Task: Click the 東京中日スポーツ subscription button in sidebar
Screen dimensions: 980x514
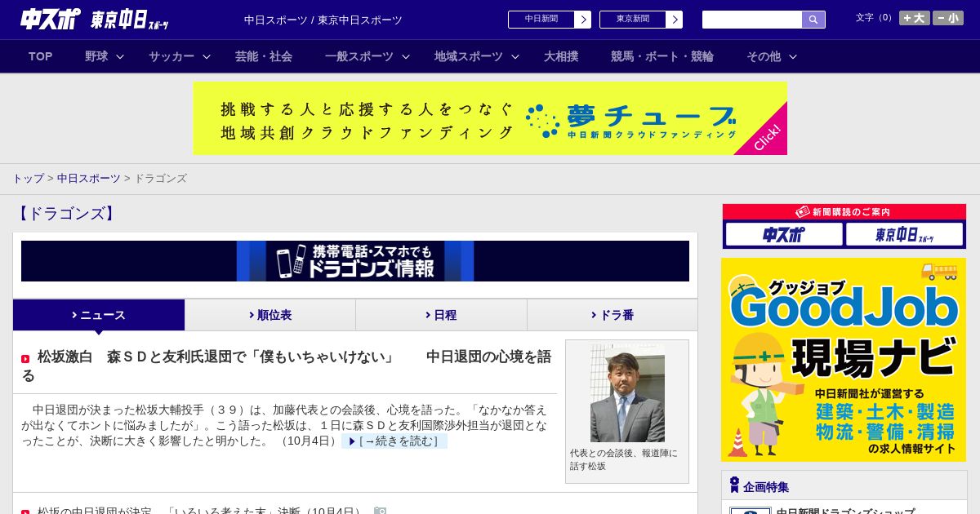Action: 904,235
